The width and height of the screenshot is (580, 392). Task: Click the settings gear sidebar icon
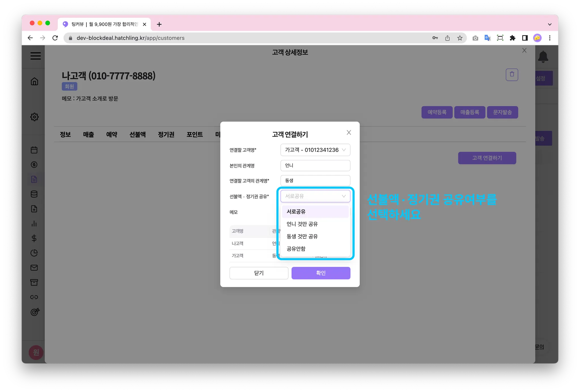coord(34,117)
